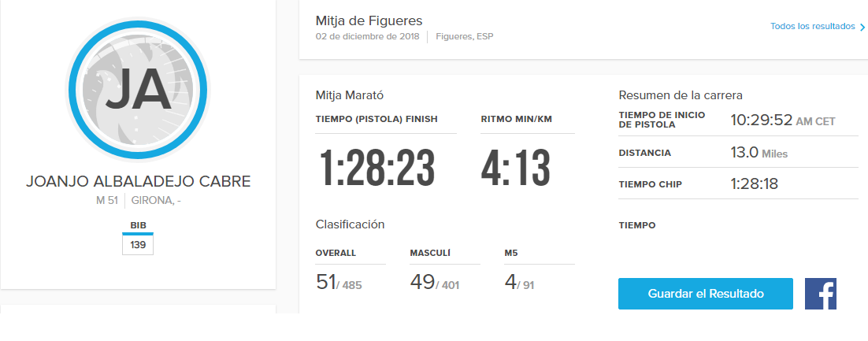Click the Overall ranking 51 value
The image size is (868, 341).
point(326,282)
